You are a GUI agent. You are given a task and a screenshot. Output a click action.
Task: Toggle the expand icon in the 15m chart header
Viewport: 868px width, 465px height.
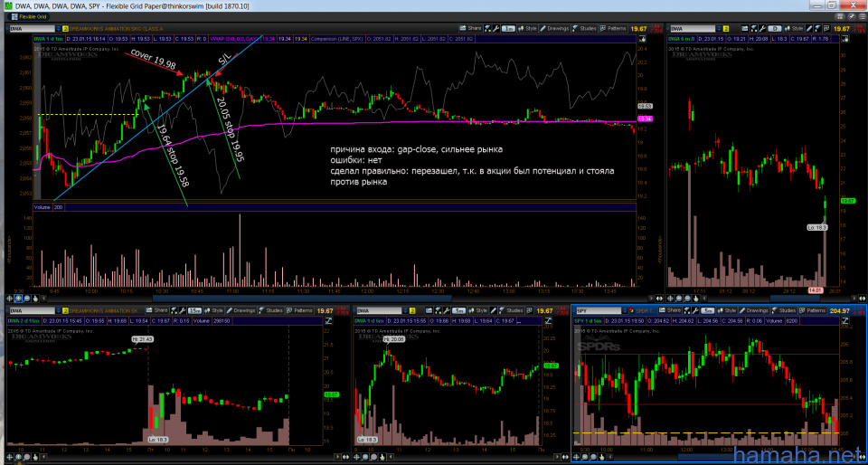click(x=328, y=320)
